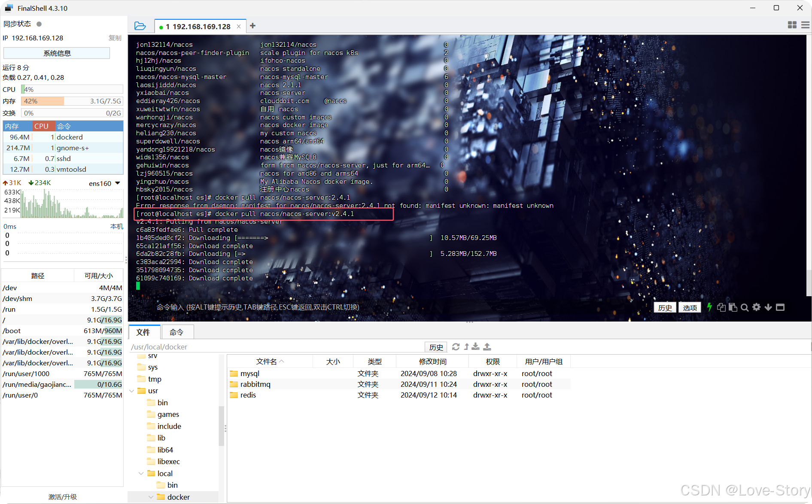Collapse the docker folder in the tree
The width and height of the screenshot is (812, 504).
[x=151, y=497]
